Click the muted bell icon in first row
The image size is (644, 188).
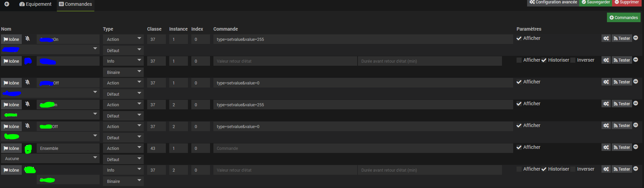[x=28, y=39]
